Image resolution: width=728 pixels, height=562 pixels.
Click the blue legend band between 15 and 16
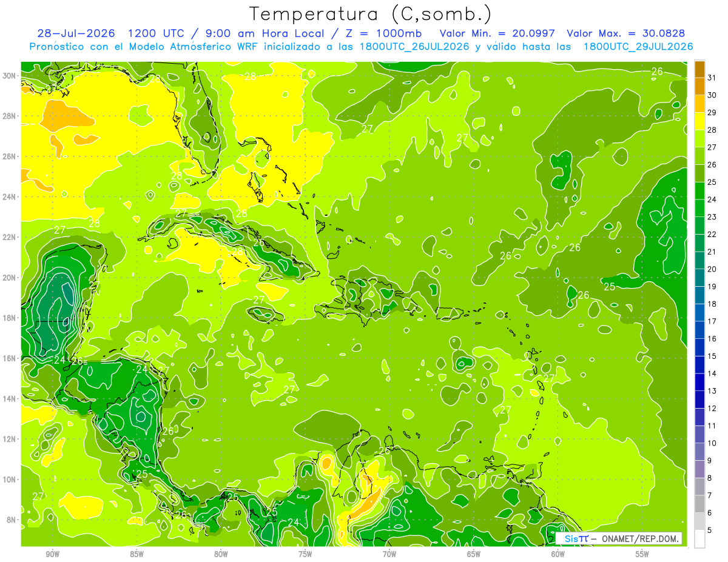click(x=699, y=347)
